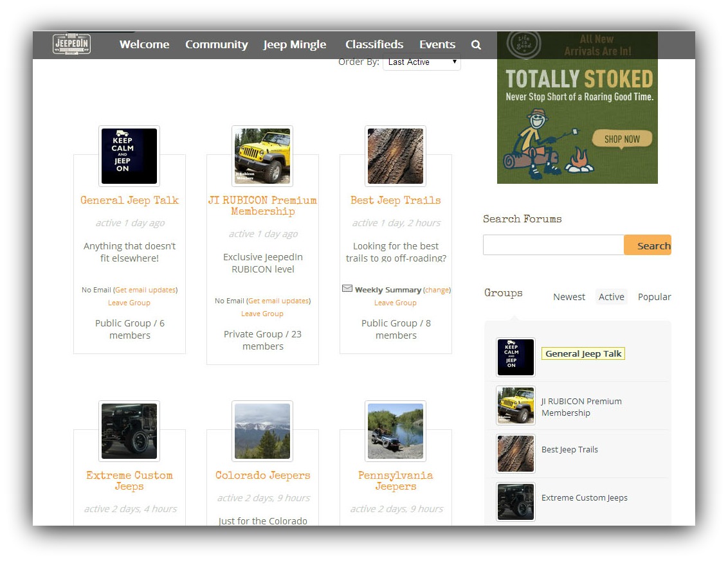The height and width of the screenshot is (561, 728).
Task: Click the 'Search Forums' heading
Action: pos(522,219)
